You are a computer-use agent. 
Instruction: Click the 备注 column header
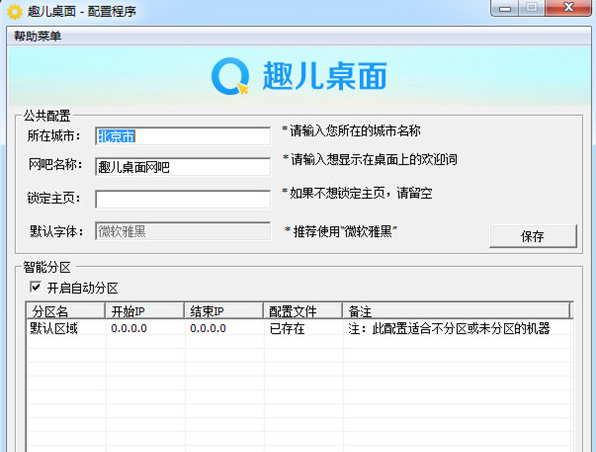456,311
